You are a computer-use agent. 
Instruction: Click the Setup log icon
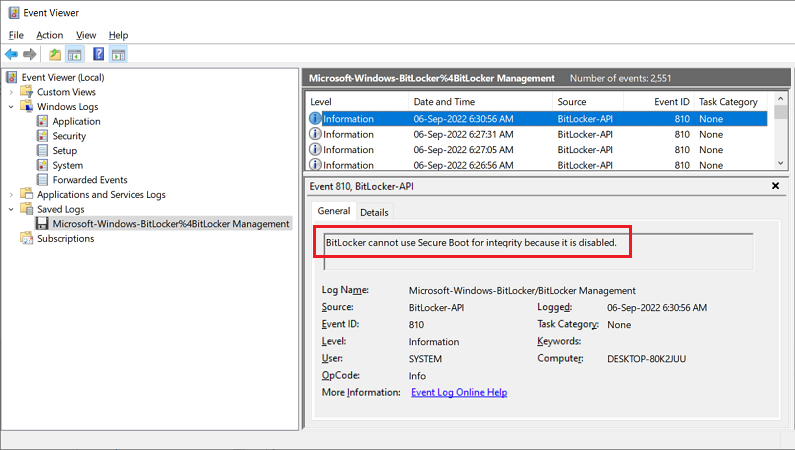(43, 151)
